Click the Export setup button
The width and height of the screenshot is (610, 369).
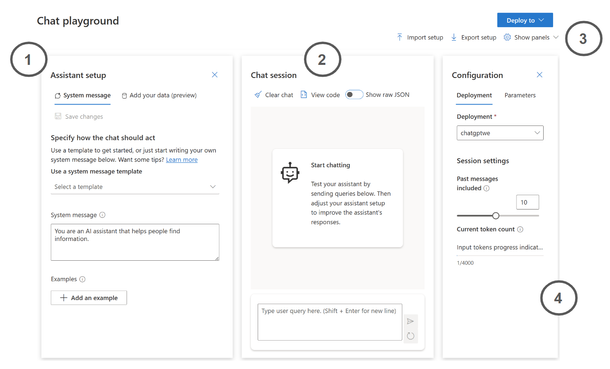click(x=473, y=37)
